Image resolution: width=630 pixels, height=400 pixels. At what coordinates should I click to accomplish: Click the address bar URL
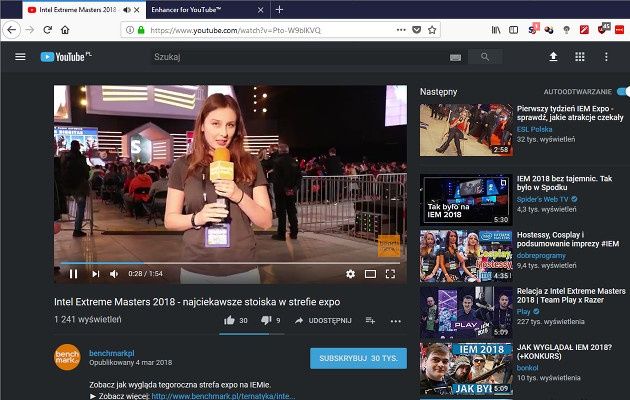(x=235, y=30)
